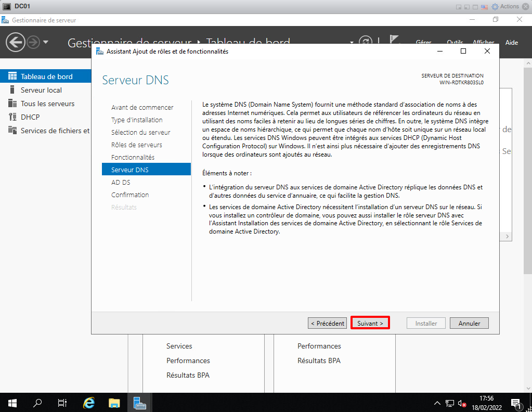Click the forward navigation arrow in header
532x412 pixels.
pyautogui.click(x=33, y=42)
